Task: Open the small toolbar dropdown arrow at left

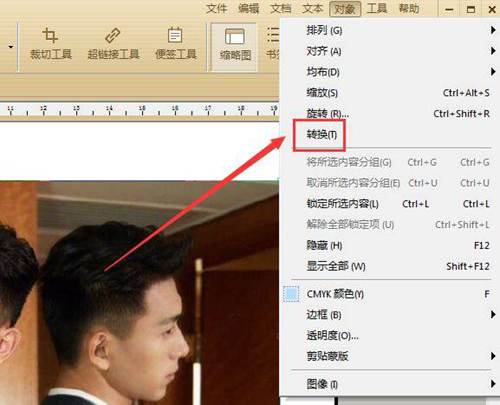Action: tap(11, 47)
